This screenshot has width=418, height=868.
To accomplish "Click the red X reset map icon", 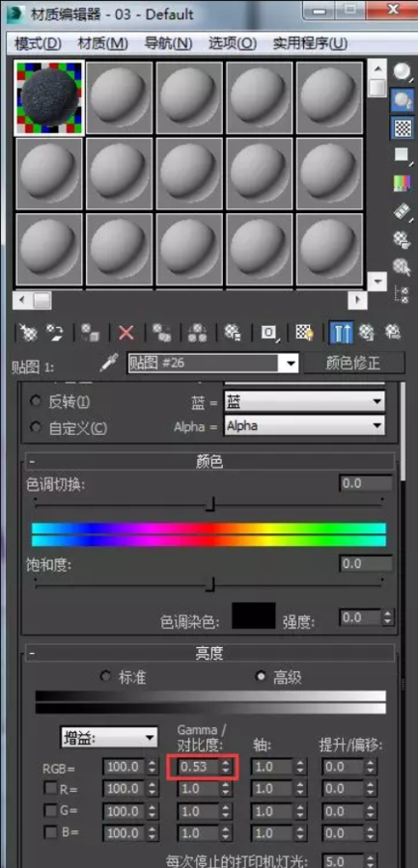I will [126, 332].
